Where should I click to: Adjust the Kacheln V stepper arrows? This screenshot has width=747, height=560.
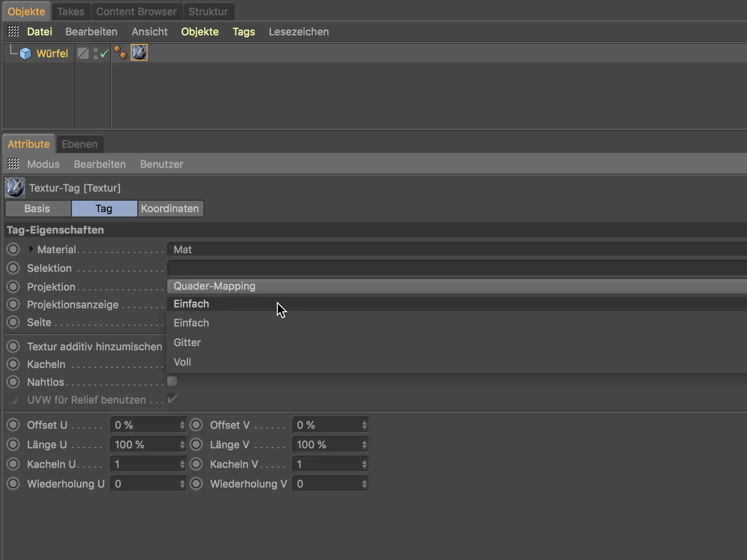(x=365, y=464)
